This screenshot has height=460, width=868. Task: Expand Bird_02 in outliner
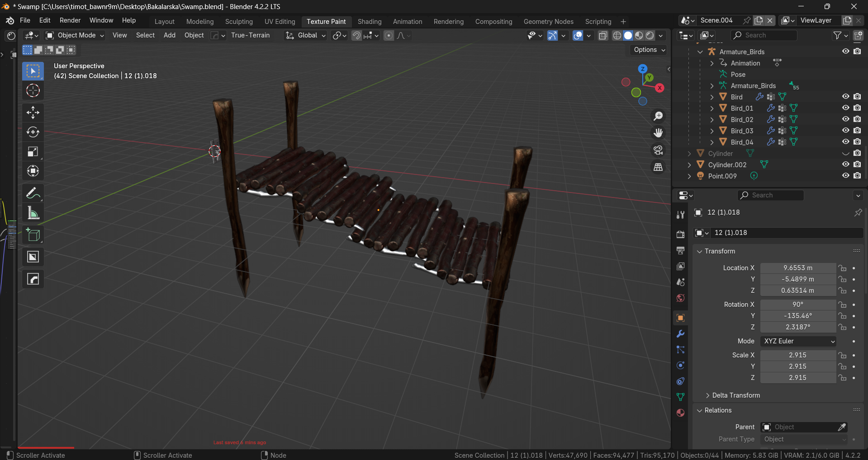tap(711, 120)
